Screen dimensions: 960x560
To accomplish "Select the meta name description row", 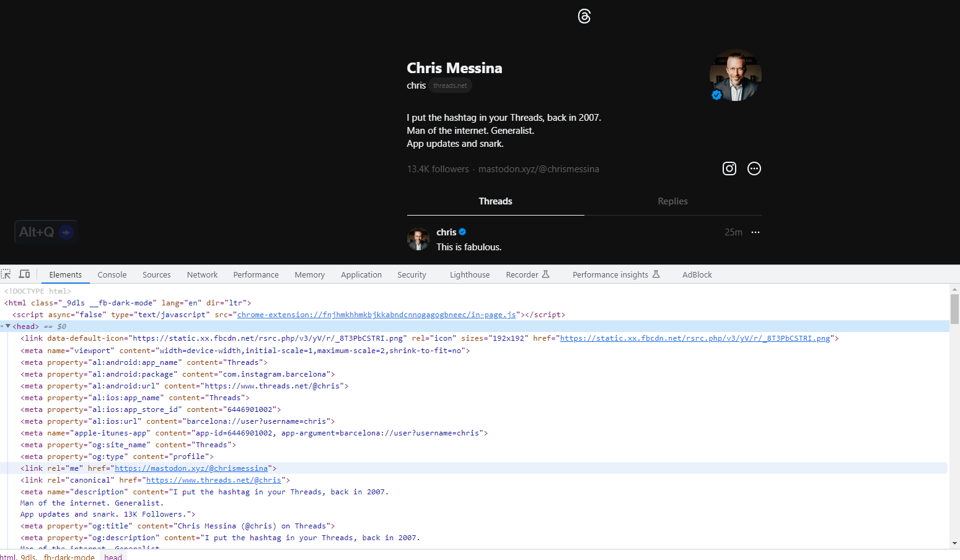I will click(474, 503).
